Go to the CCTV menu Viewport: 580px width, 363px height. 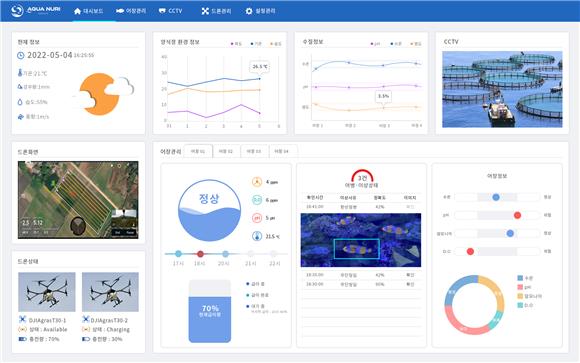click(x=171, y=11)
